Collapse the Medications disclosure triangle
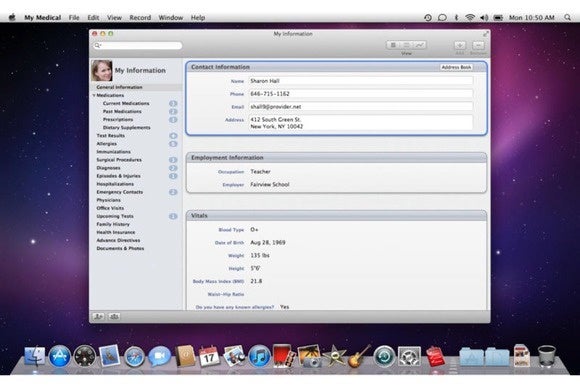Image resolution: width=580 pixels, height=388 pixels. tap(94, 95)
